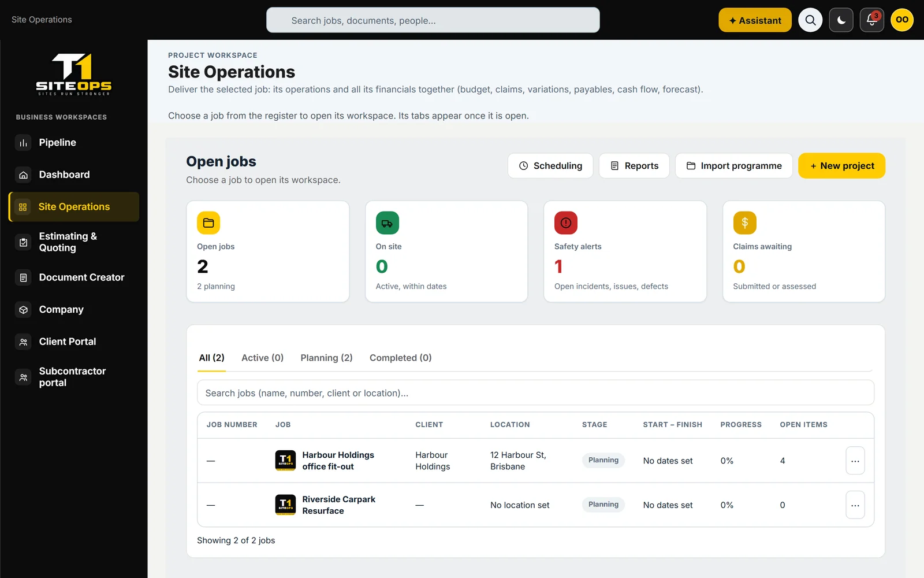Toggle dark mode moon icon
The height and width of the screenshot is (578, 924).
pyautogui.click(x=841, y=20)
